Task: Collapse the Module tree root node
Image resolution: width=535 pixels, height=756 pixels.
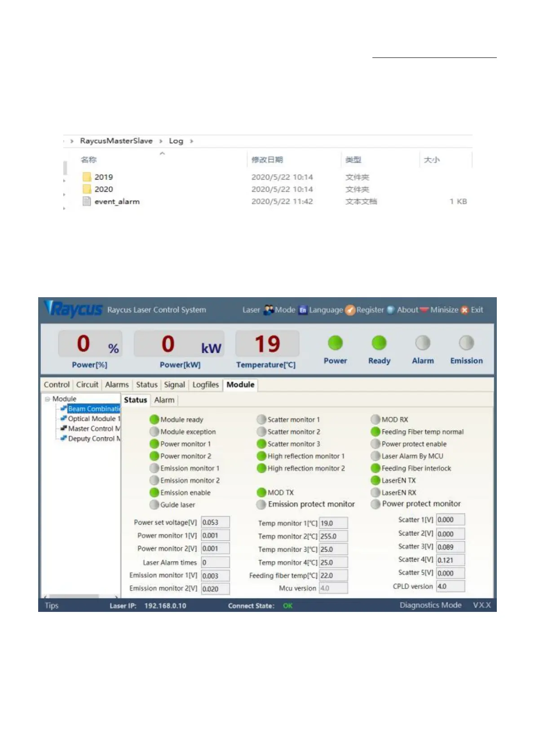Action: click(48, 399)
